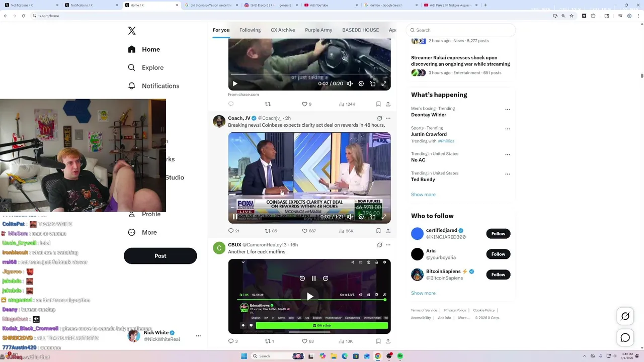Screen dimensions: 644x362
Task: Open more options on Coach JV post
Action: 388,118
